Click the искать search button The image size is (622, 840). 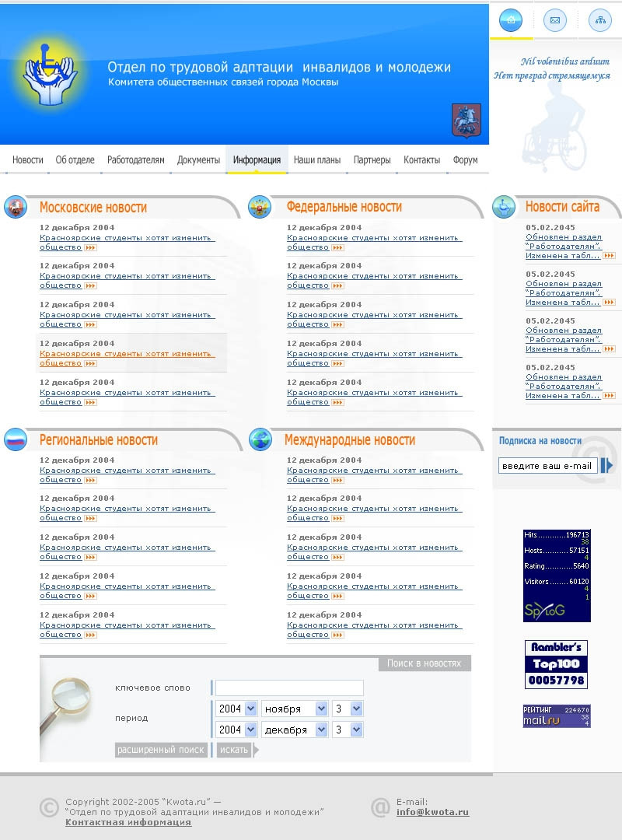(x=234, y=750)
